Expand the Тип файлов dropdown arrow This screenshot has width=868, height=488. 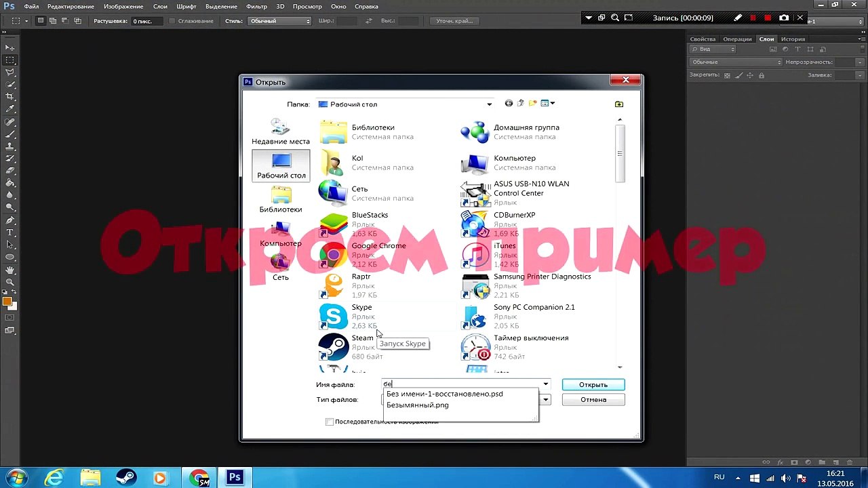[x=545, y=400]
